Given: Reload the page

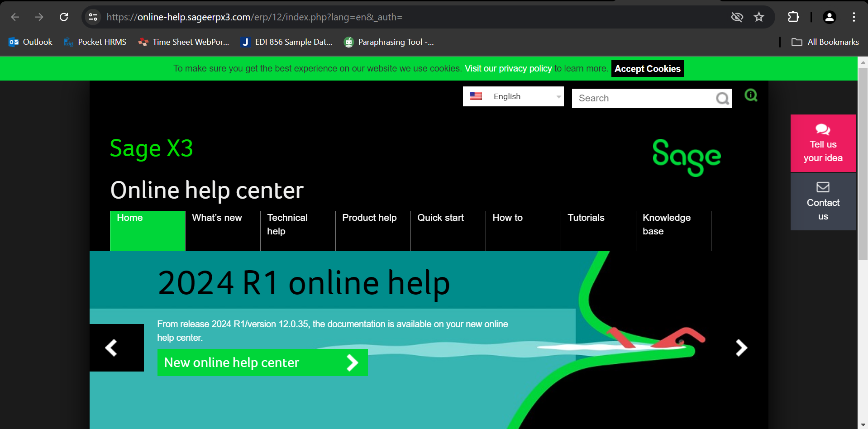Looking at the screenshot, I should pos(64,17).
